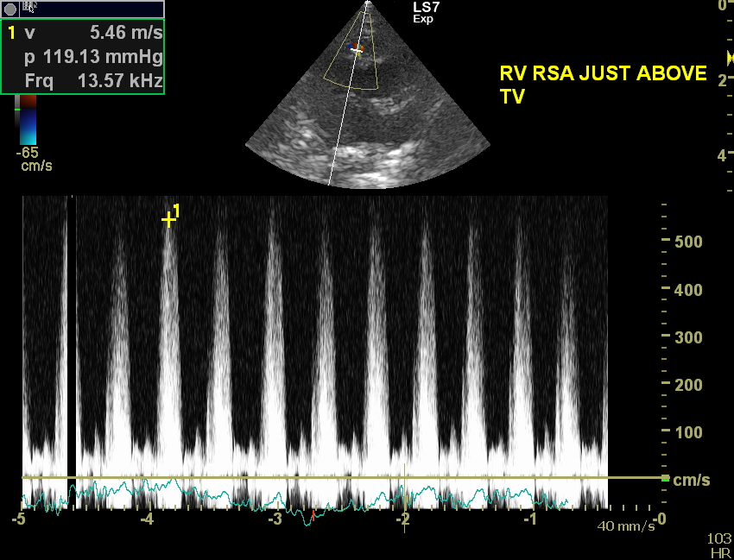Click the color velocity scale bar

[x=28, y=121]
